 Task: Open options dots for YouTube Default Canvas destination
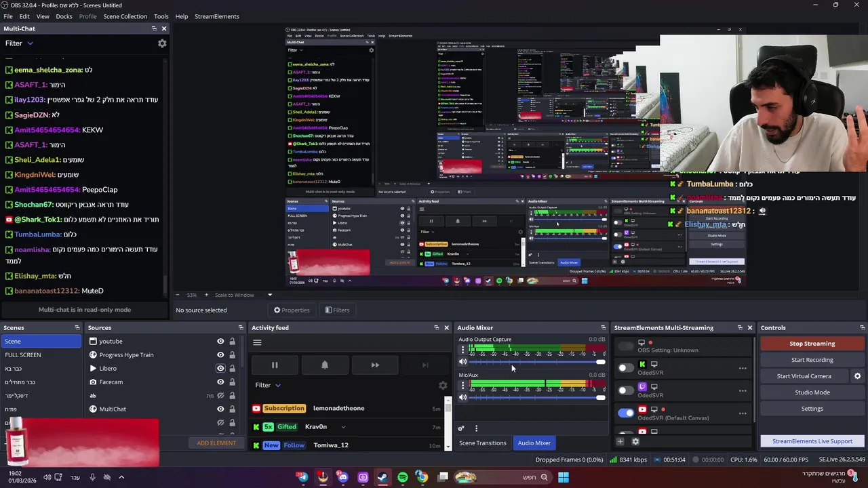[743, 413]
